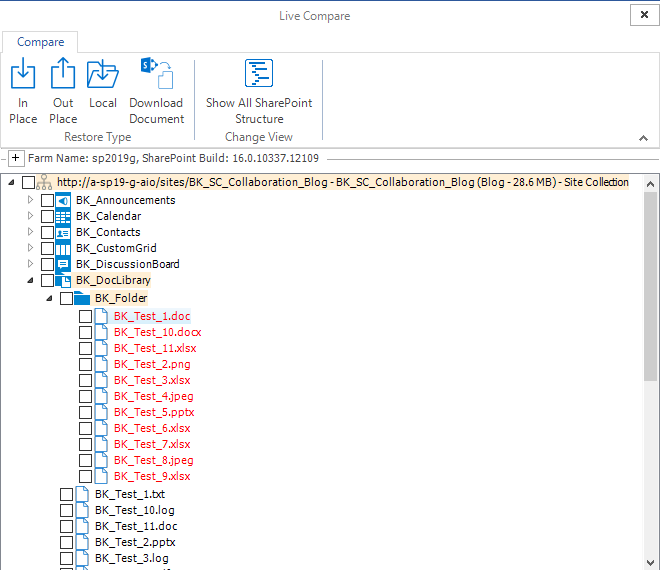Viewport: 660px width, 570px height.
Task: Select the BK_Test_10.docx file entry
Action: 157,332
